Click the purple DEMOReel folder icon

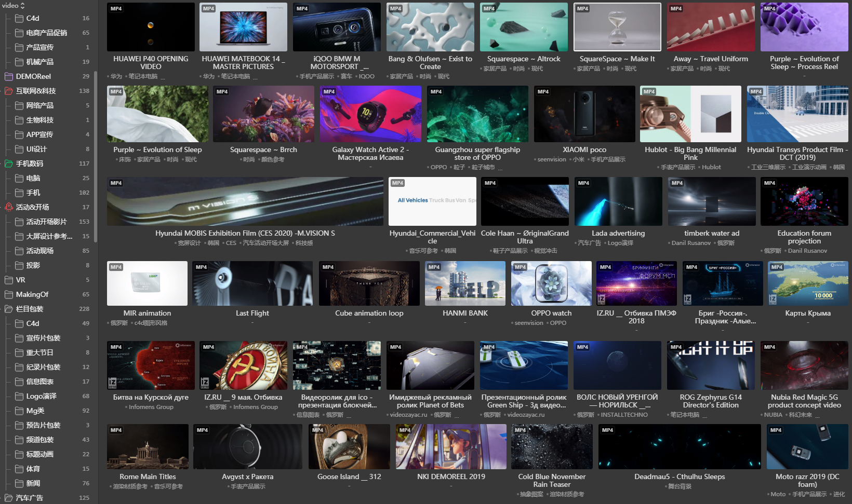(9, 76)
